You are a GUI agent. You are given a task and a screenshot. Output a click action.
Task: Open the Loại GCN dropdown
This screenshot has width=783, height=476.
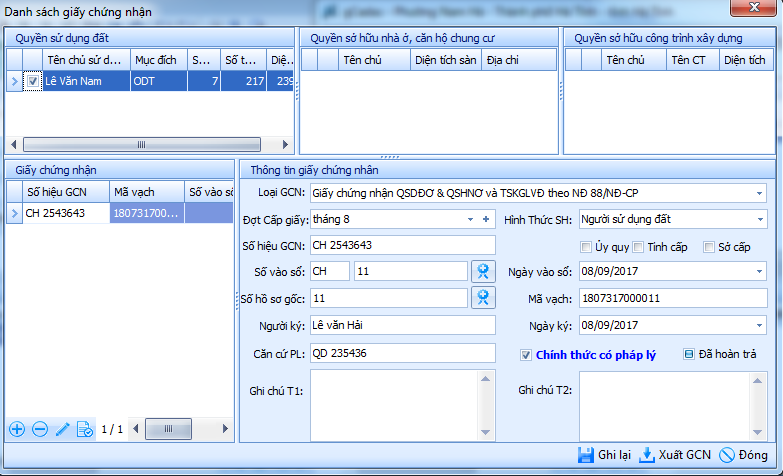tap(759, 192)
